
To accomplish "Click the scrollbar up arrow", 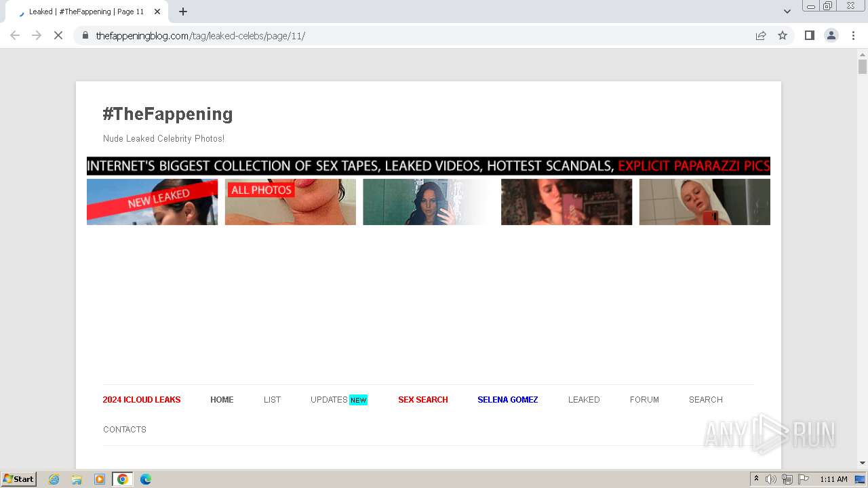I will pos(863,54).
